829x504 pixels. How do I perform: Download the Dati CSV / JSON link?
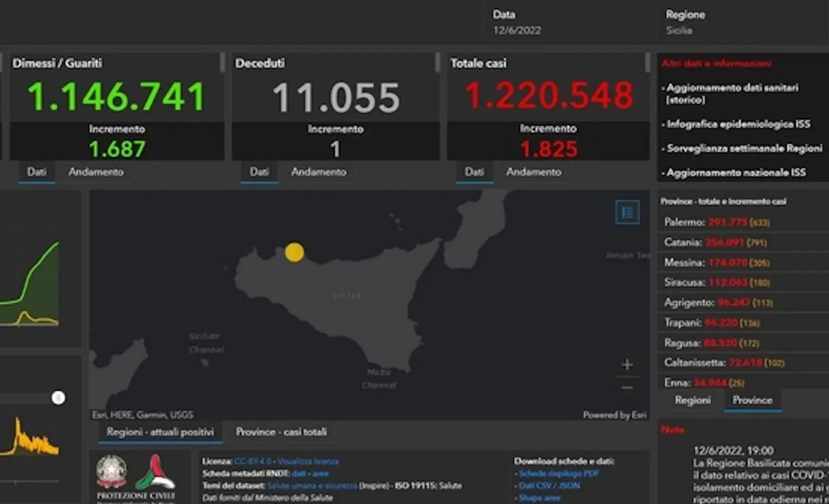549,486
